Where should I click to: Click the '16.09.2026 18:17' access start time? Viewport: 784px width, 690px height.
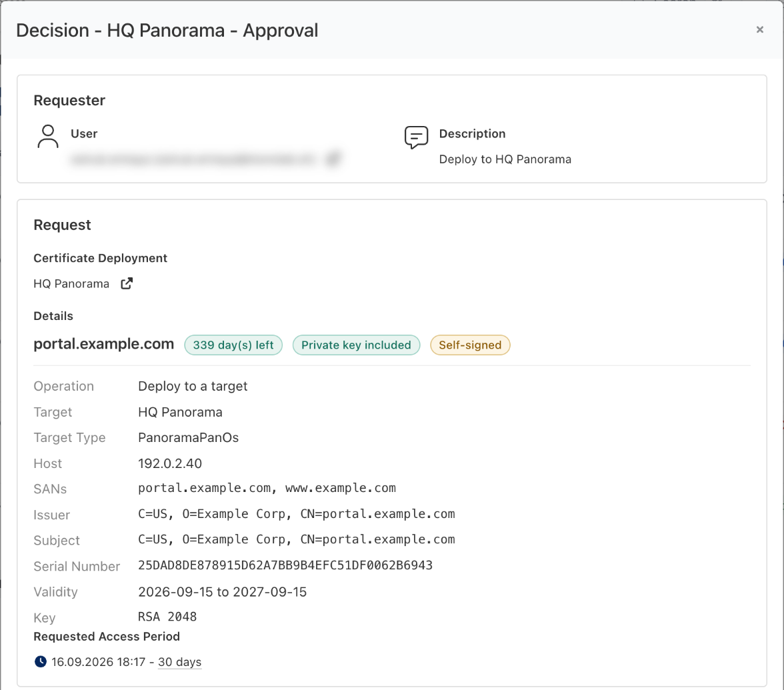point(99,662)
